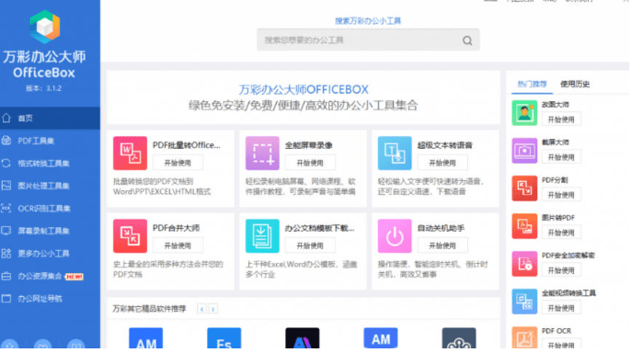Click 开始使用 under 全能屏幕录像
The image size is (643, 364).
click(310, 163)
